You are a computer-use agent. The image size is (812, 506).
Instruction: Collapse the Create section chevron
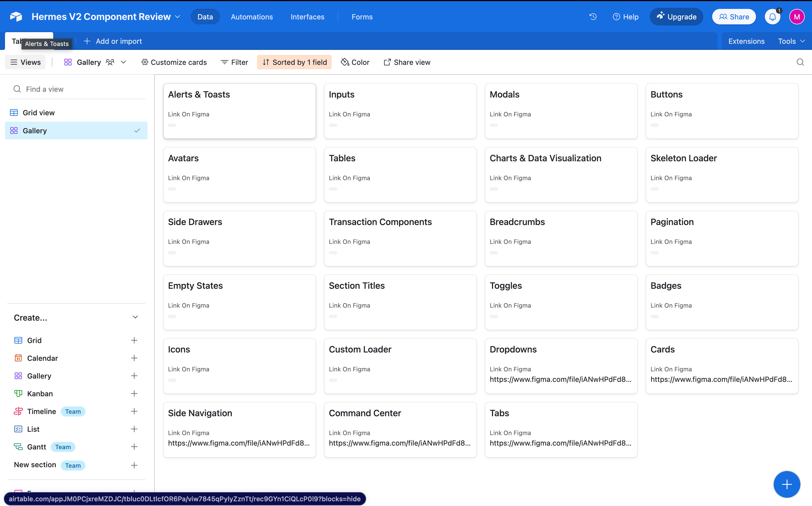point(135,317)
